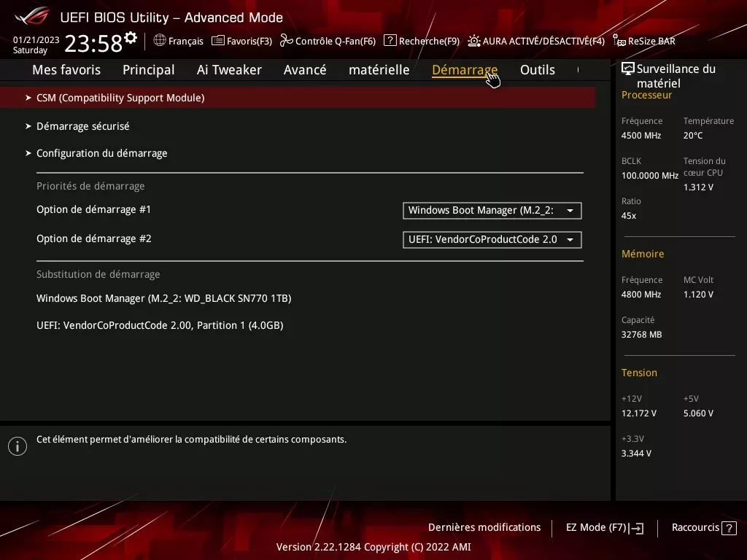
Task: Click the info icon near the help text
Action: pos(18,446)
